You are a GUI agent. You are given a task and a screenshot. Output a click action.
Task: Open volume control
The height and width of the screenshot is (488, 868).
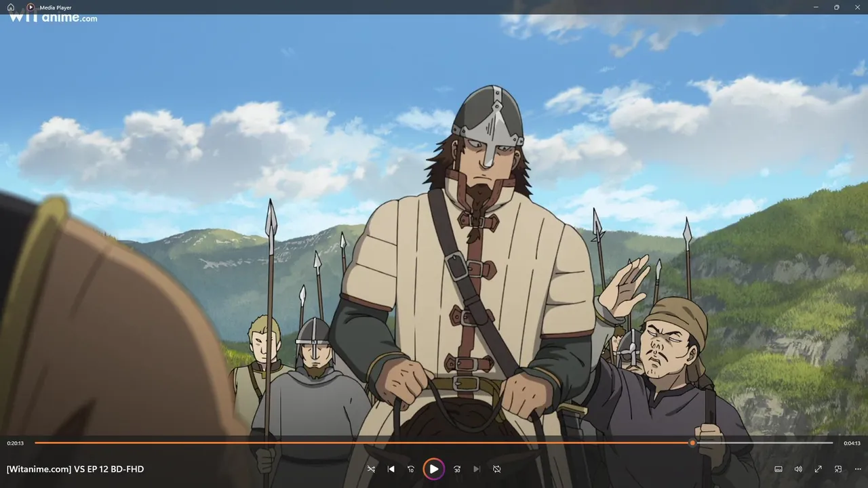click(x=798, y=469)
